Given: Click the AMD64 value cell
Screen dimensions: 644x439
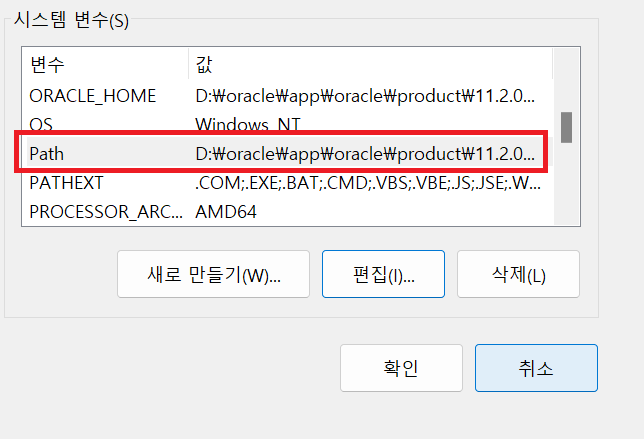Looking at the screenshot, I should [x=226, y=212].
